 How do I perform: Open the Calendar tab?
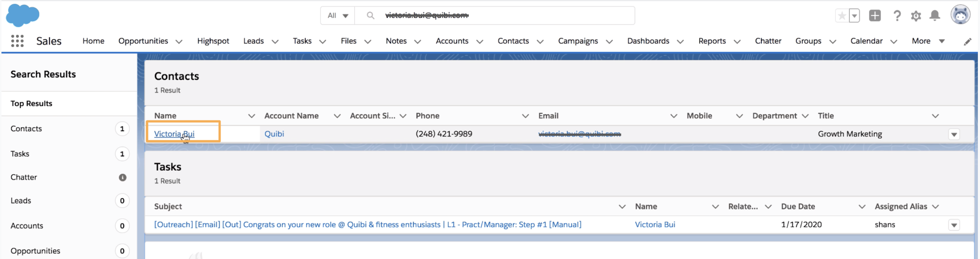866,41
